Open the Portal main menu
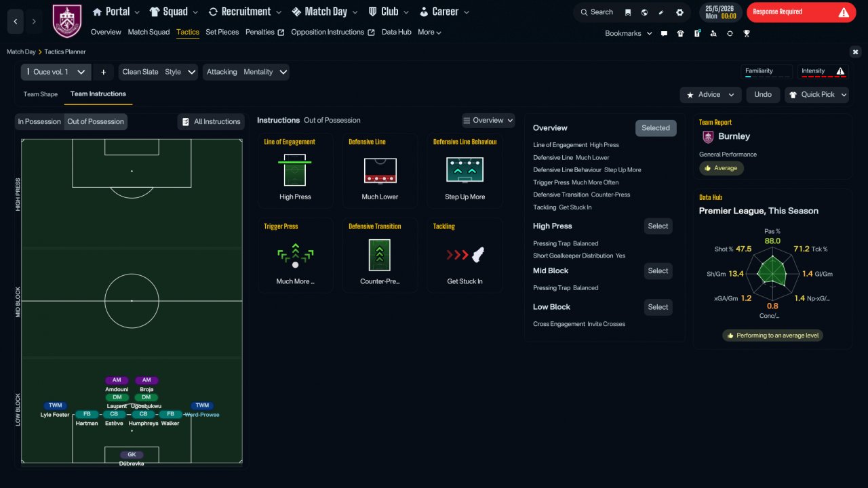 pos(116,12)
